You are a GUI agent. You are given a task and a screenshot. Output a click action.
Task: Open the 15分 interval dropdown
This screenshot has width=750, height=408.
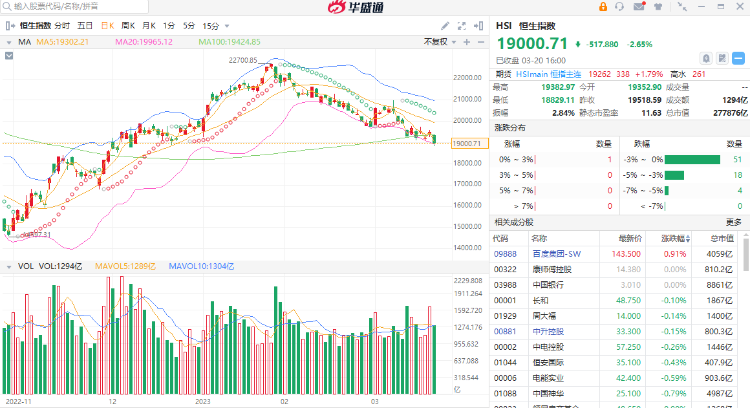click(212, 24)
